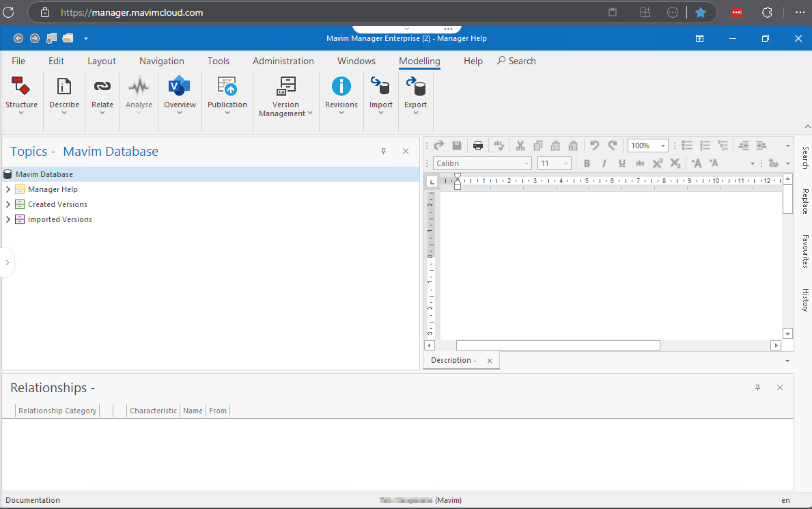812x509 pixels.
Task: Click the Print icon in editor toolbar
Action: tap(477, 146)
